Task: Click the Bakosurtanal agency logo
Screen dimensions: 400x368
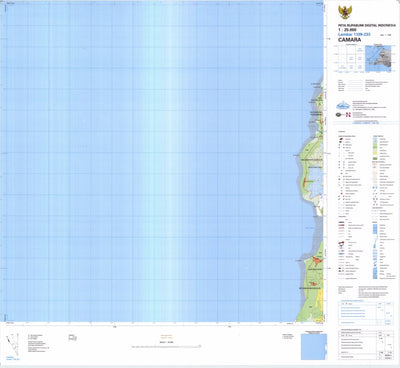Action: (343, 106)
